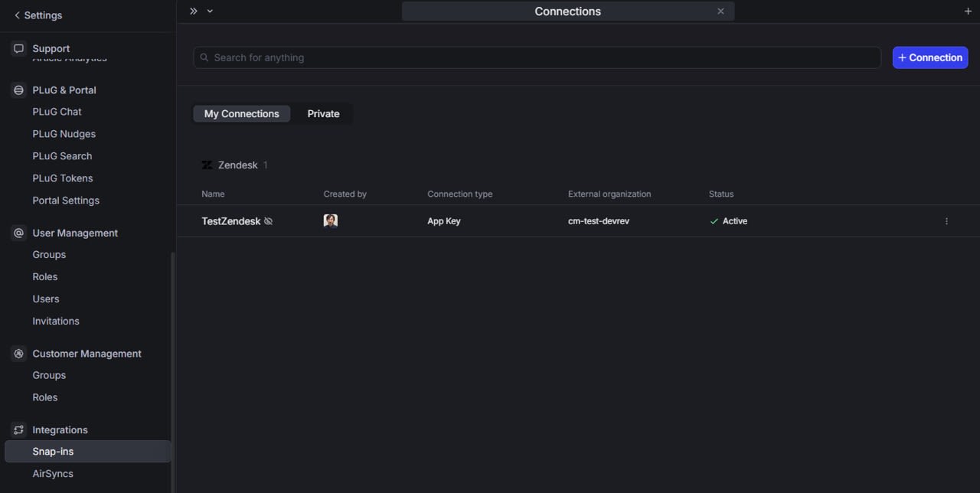The height and width of the screenshot is (493, 980).
Task: Expand the sidebar with double chevron
Action: (194, 11)
